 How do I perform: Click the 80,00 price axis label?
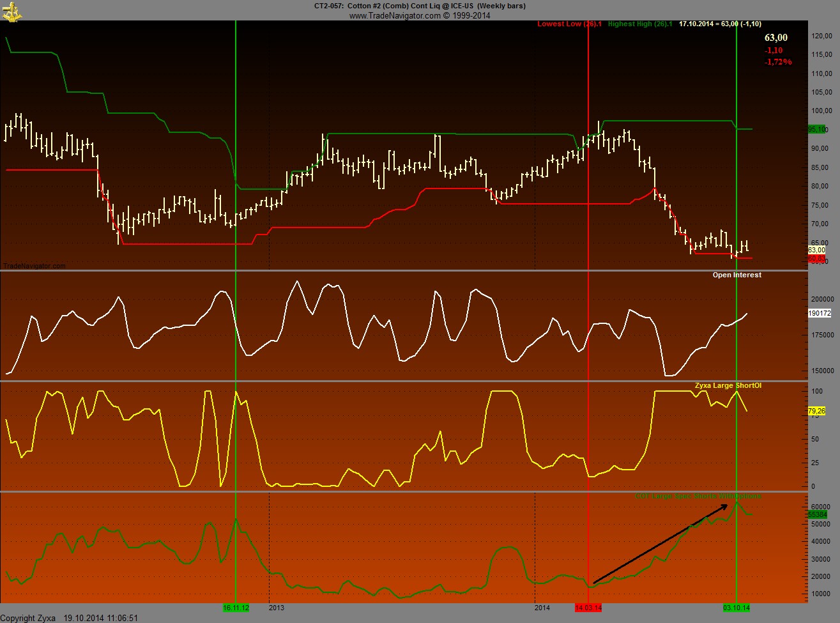(x=820, y=187)
